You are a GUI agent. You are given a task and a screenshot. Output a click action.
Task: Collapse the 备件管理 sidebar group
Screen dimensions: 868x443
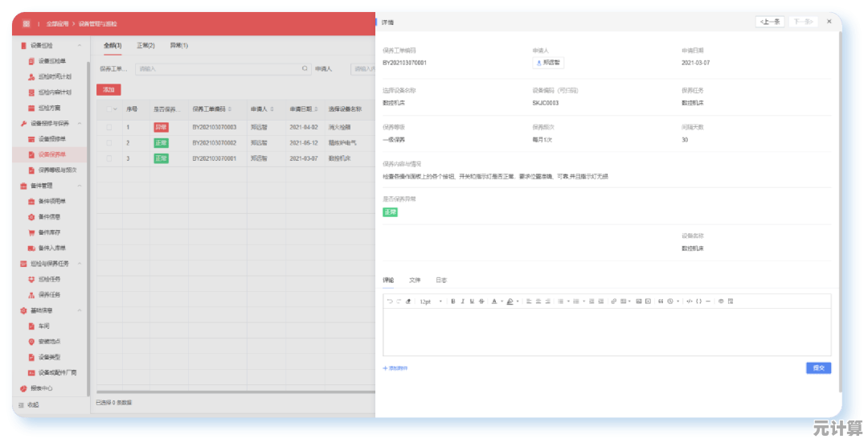click(x=79, y=186)
